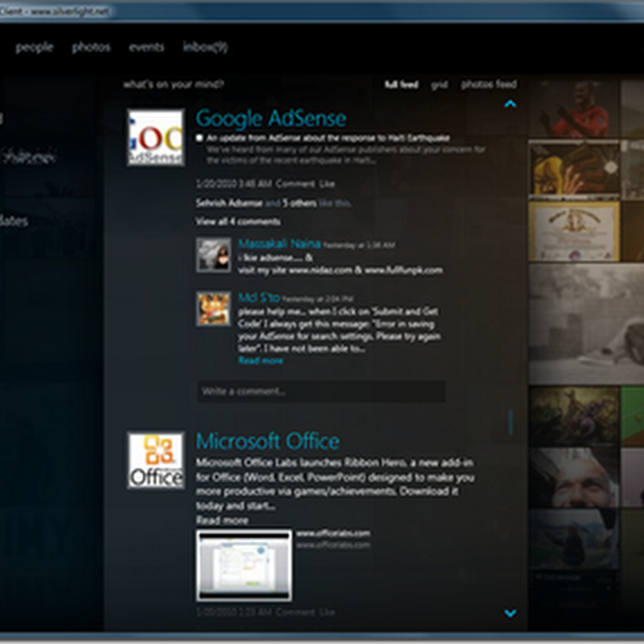Read more of the Microsoft Office post
The height and width of the screenshot is (644, 644).
coord(222,520)
